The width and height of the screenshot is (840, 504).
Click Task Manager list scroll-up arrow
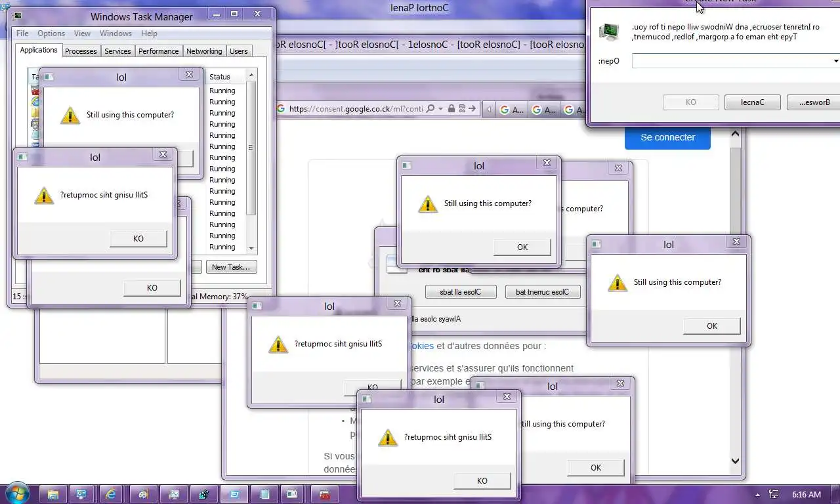pos(251,76)
